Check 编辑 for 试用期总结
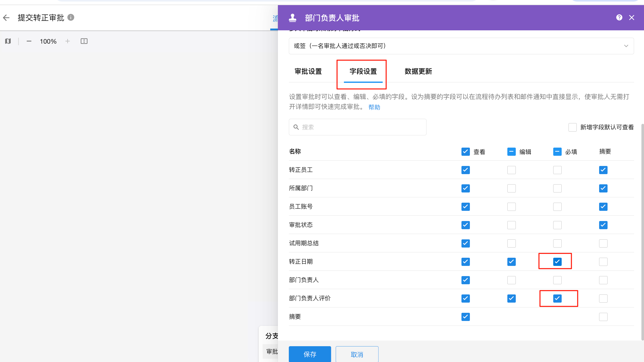This screenshot has height=362, width=644. click(x=511, y=243)
